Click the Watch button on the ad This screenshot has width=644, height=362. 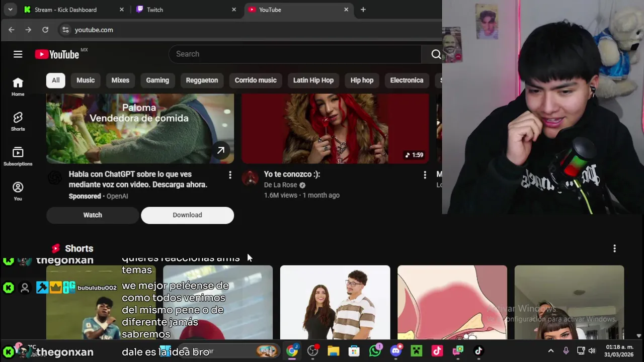point(93,215)
